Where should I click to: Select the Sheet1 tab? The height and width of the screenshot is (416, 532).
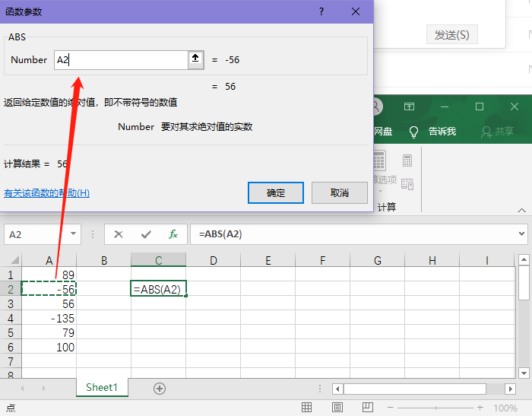coord(102,388)
